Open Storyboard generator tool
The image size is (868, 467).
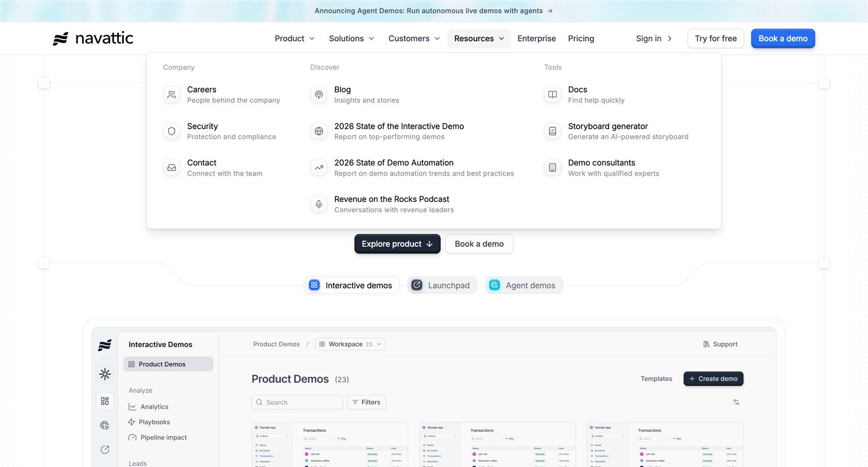pyautogui.click(x=617, y=131)
